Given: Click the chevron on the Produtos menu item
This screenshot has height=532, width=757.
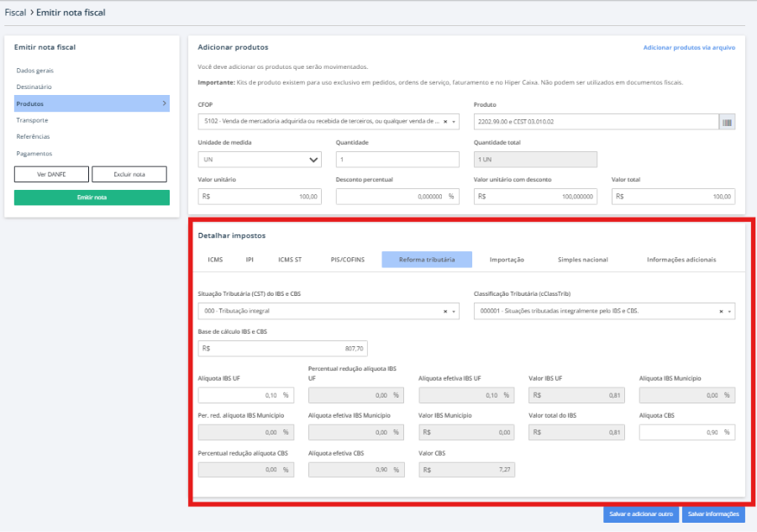Looking at the screenshot, I should tap(163, 103).
